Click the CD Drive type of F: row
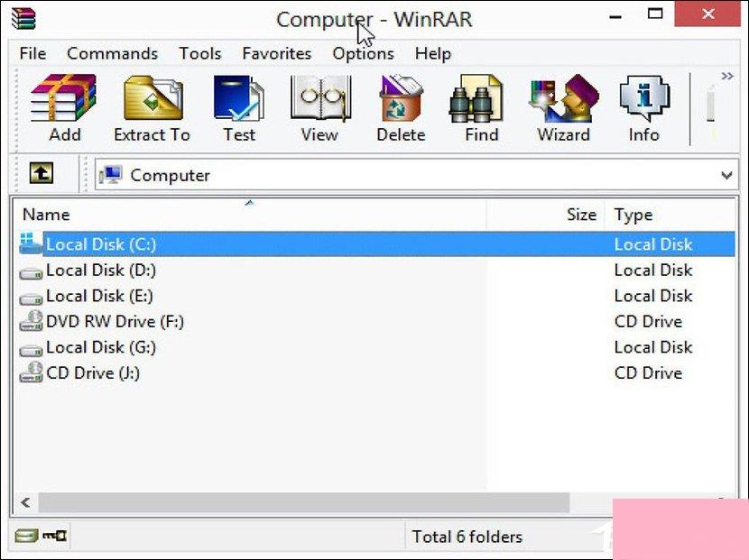The height and width of the screenshot is (560, 749). coord(648,322)
